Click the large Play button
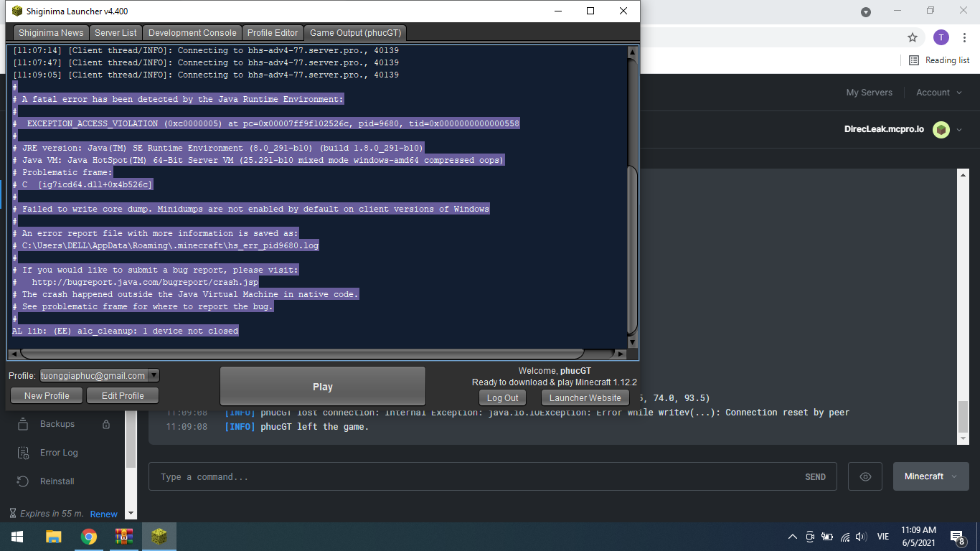 click(323, 387)
